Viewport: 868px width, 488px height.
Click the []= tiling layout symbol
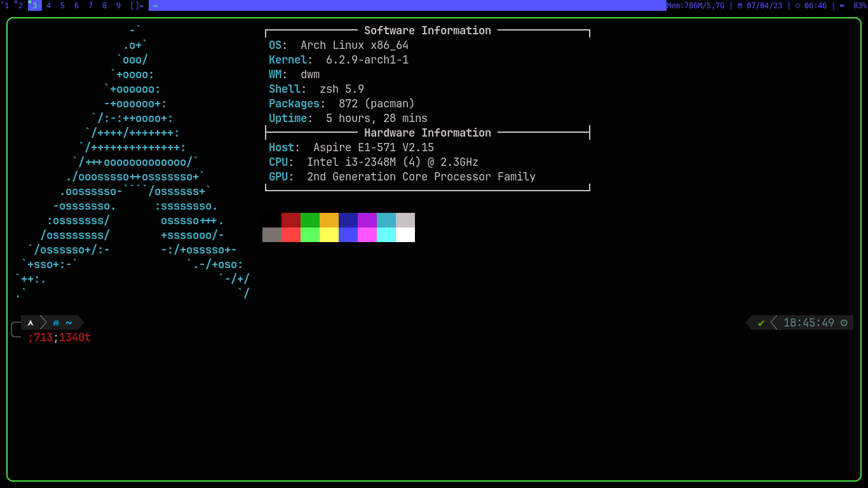137,5
